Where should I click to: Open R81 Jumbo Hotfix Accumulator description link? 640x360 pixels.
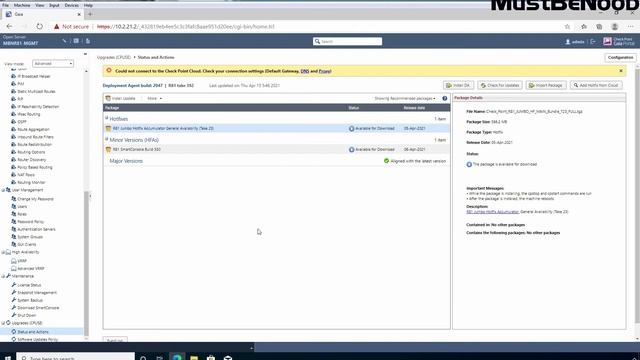click(493, 212)
